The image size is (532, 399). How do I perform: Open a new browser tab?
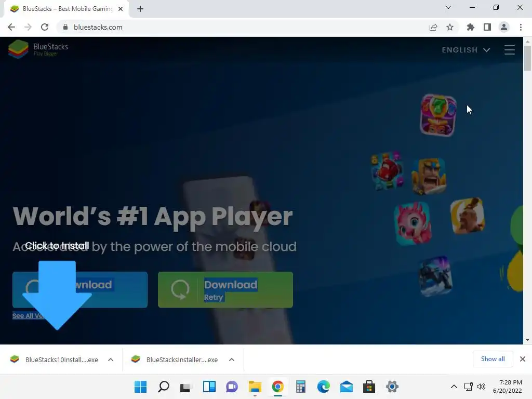140,9
